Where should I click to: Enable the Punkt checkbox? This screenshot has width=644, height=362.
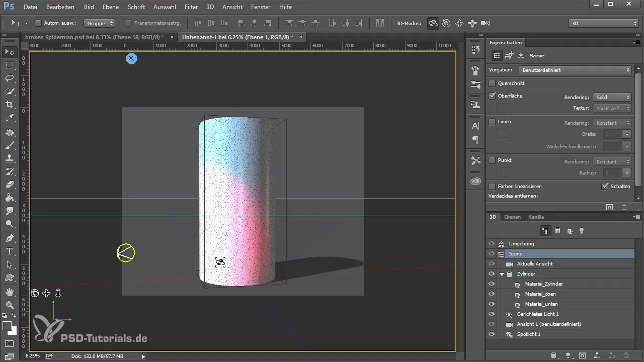[492, 160]
